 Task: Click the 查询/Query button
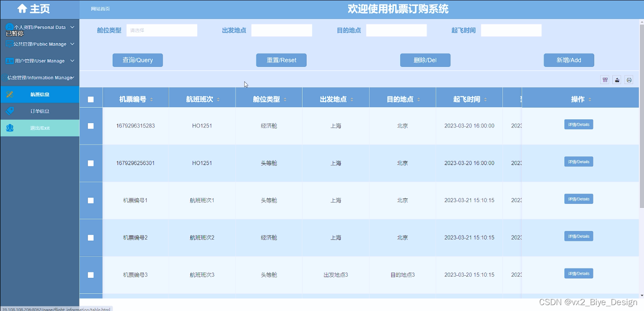tap(137, 60)
